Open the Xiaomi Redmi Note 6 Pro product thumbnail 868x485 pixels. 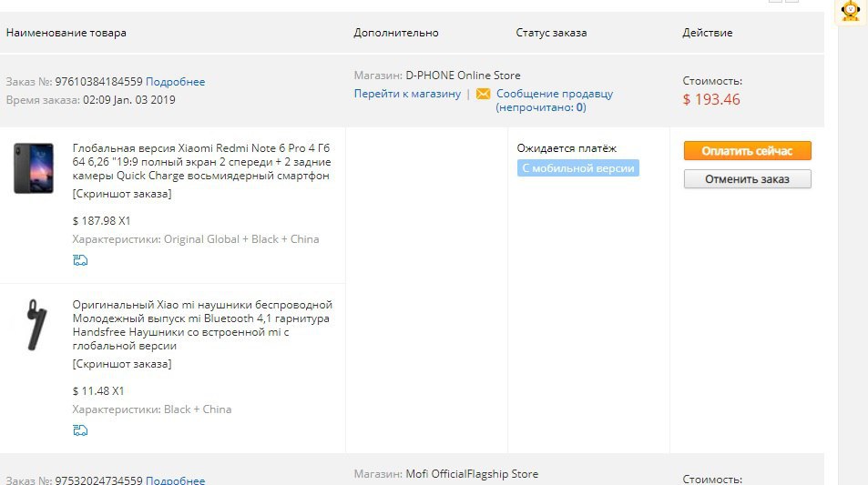coord(34,168)
